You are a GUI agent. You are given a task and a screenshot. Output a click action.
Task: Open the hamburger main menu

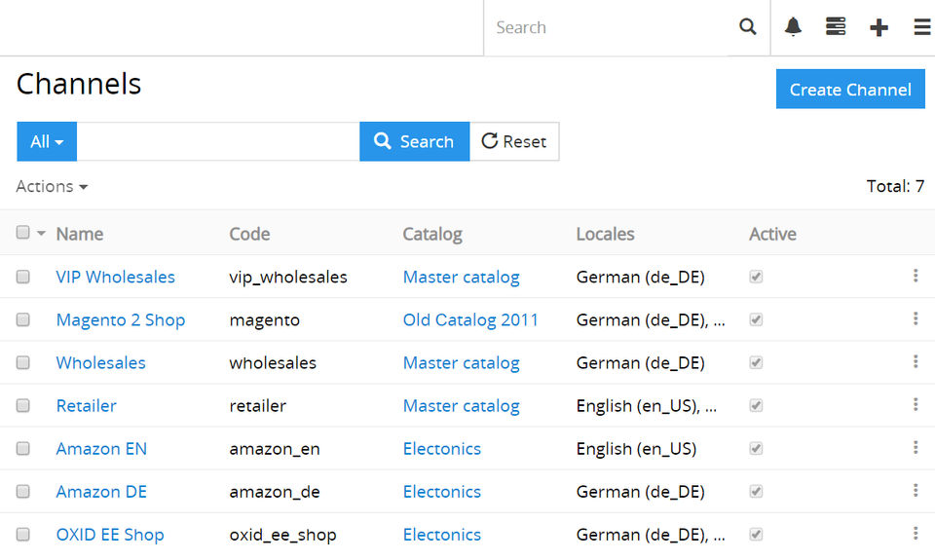click(921, 27)
